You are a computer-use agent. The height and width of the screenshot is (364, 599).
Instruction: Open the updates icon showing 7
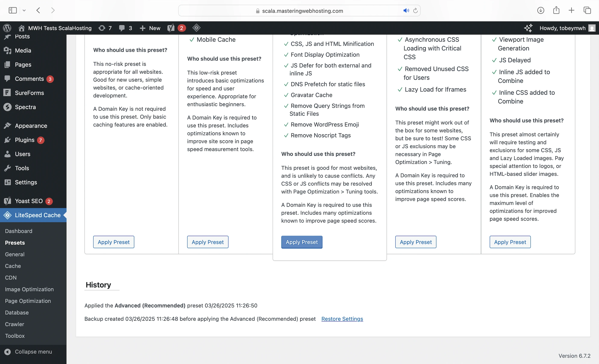105,28
